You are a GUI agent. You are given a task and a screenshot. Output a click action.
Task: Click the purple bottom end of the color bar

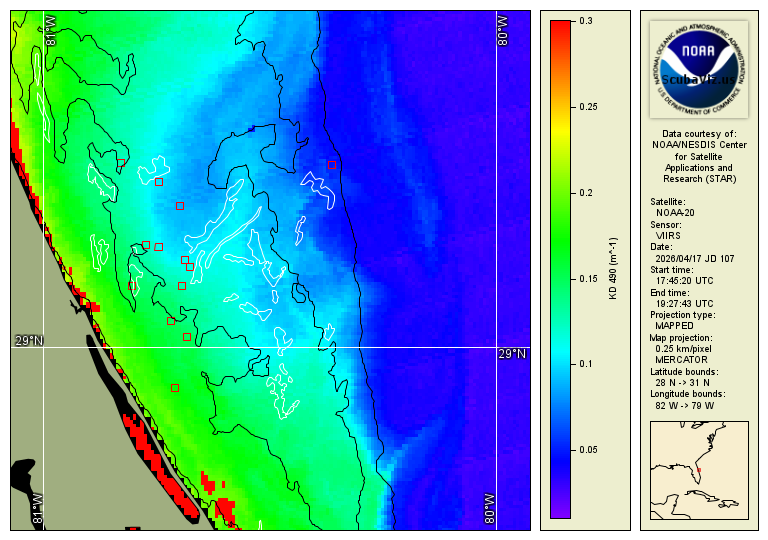(x=560, y=510)
